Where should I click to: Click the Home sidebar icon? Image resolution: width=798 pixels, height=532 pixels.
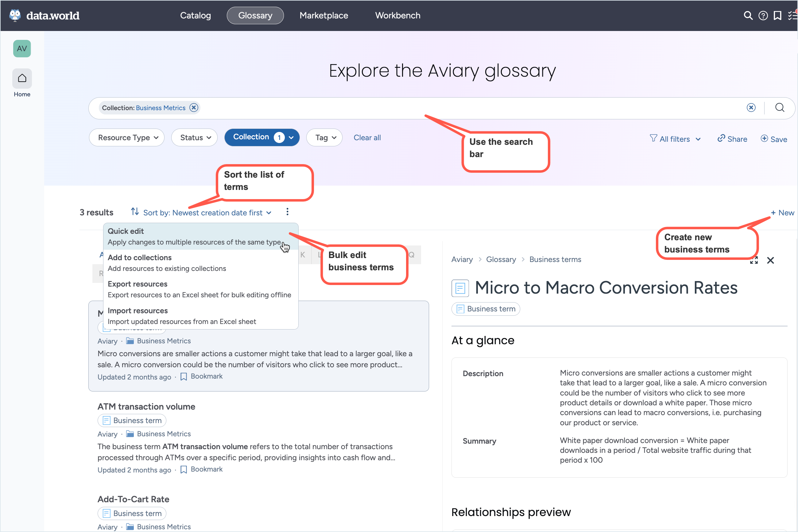tap(22, 79)
